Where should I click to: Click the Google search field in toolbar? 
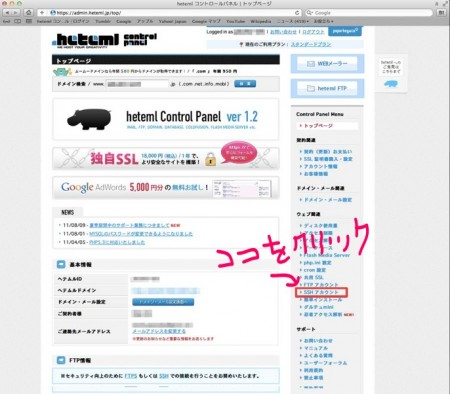coord(369,13)
